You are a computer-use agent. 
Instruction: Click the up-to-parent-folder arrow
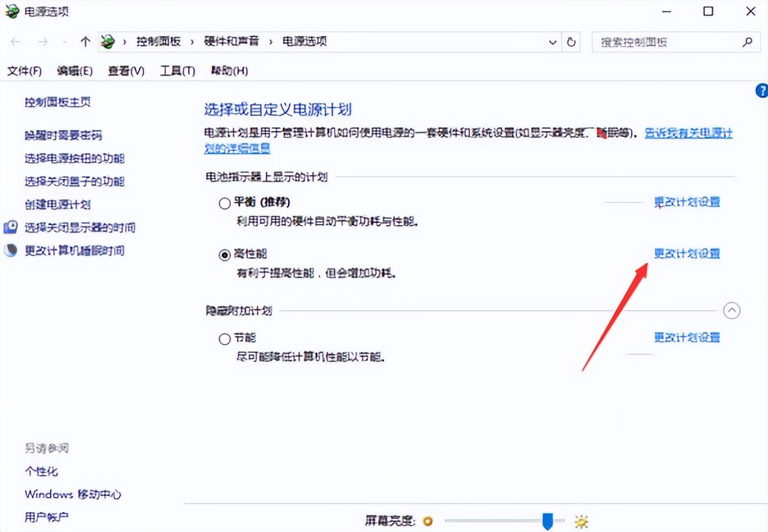point(86,42)
